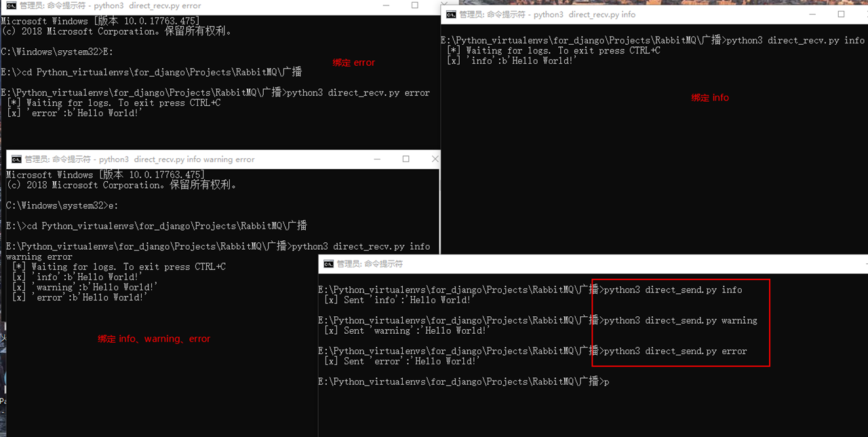
Task: Open system menu icon of direct_send prompt window
Action: tap(328, 264)
